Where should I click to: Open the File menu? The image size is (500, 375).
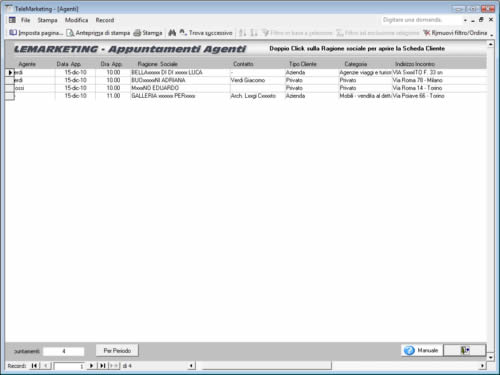pyautogui.click(x=25, y=20)
